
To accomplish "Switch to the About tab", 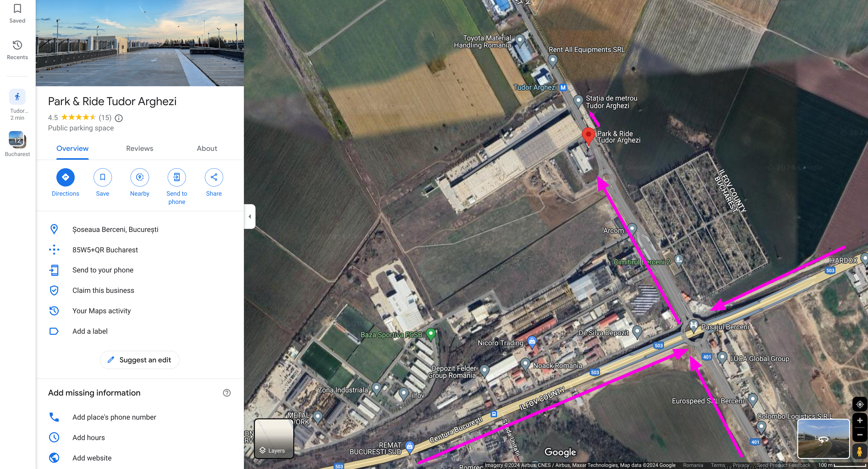I will click(x=207, y=148).
